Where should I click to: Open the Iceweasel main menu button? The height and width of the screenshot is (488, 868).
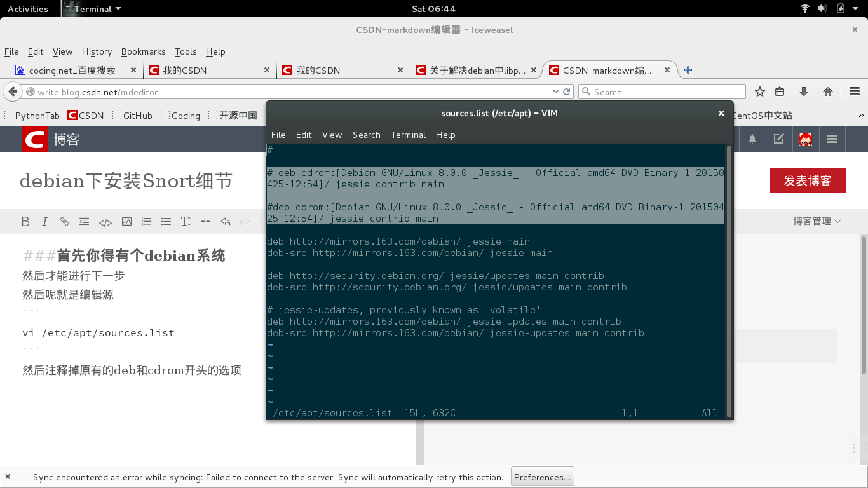click(855, 92)
